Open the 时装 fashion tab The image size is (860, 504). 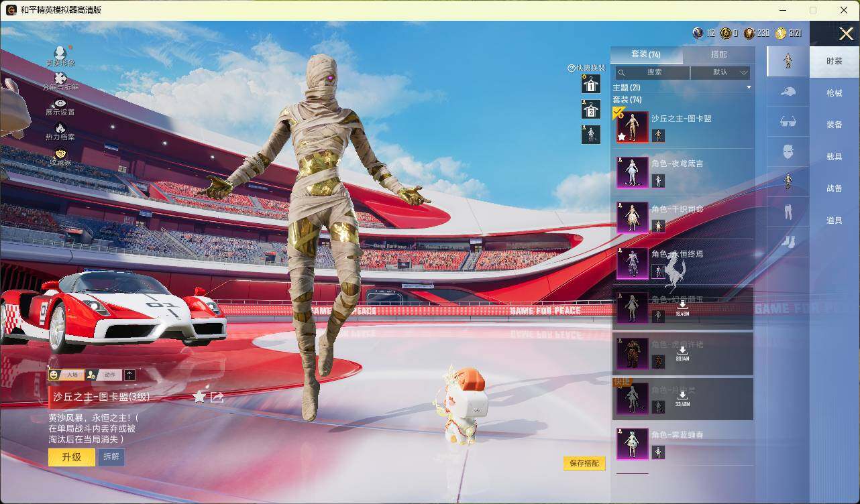pyautogui.click(x=835, y=61)
